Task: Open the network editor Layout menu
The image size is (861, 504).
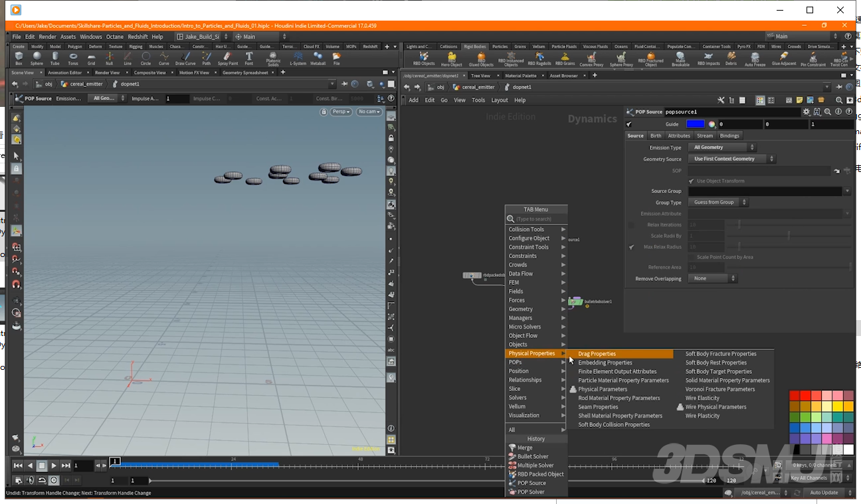Action: [500, 100]
